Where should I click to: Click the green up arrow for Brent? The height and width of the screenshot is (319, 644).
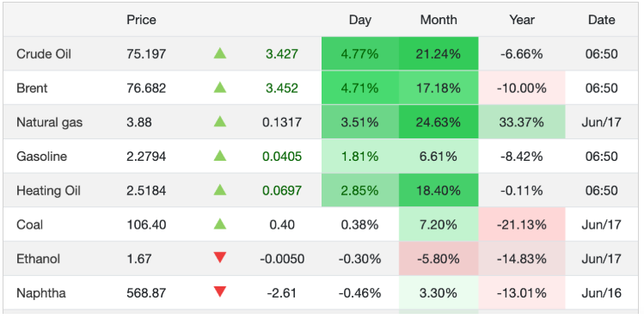point(220,88)
